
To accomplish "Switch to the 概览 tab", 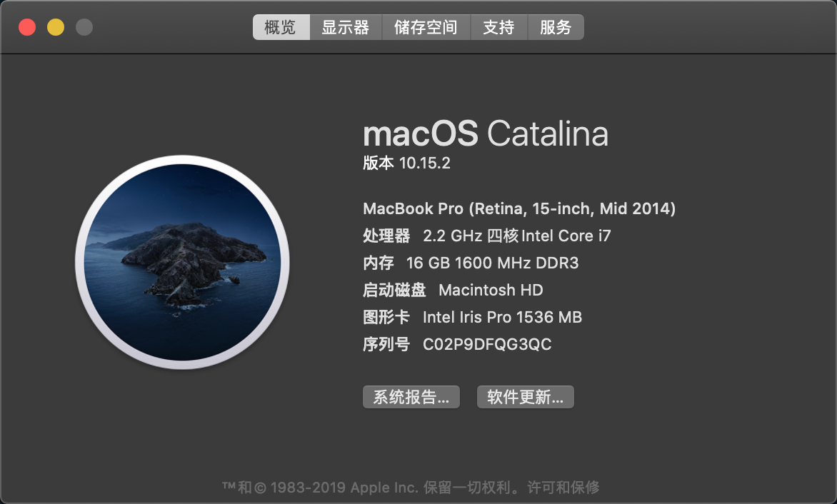I will 281,27.
